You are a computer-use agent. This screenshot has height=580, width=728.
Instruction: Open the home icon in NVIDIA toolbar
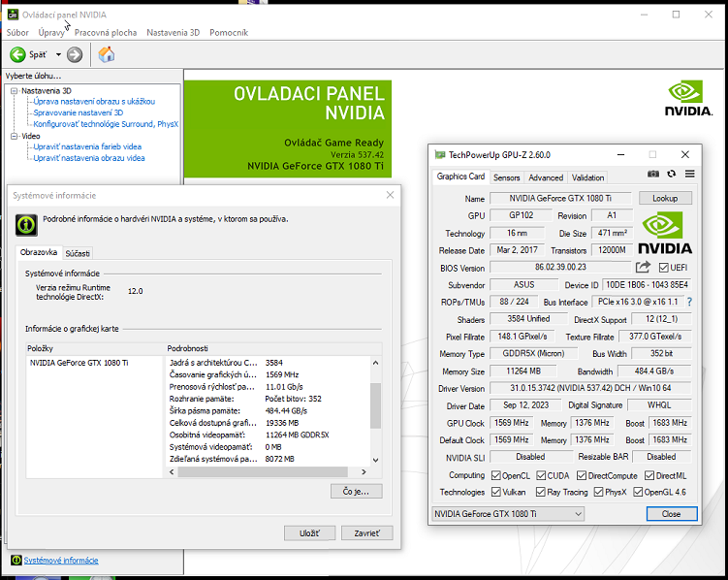(x=107, y=54)
